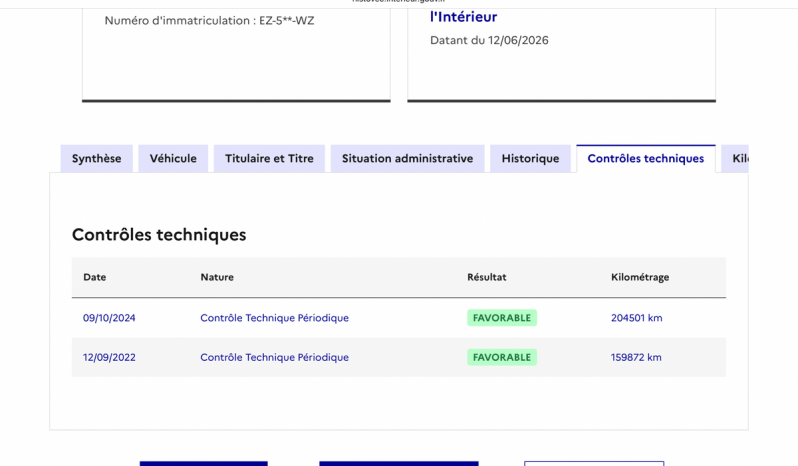Follow the l'Intérieur link
Image resolution: width=798 pixels, height=466 pixels.
(x=464, y=17)
